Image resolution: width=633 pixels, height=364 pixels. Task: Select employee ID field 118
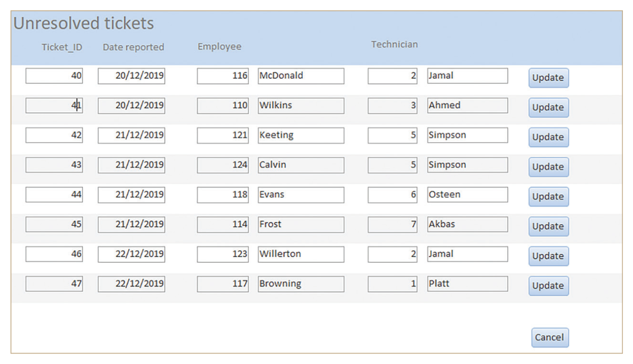(x=223, y=195)
